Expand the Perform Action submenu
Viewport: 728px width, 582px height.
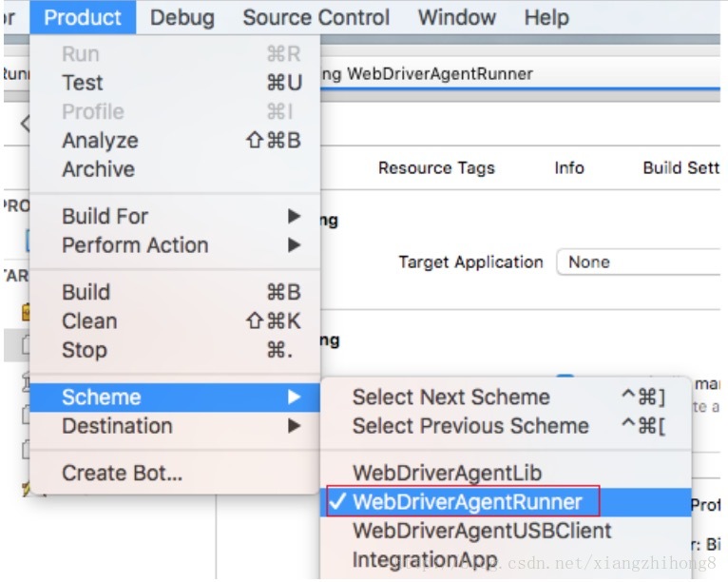[135, 245]
